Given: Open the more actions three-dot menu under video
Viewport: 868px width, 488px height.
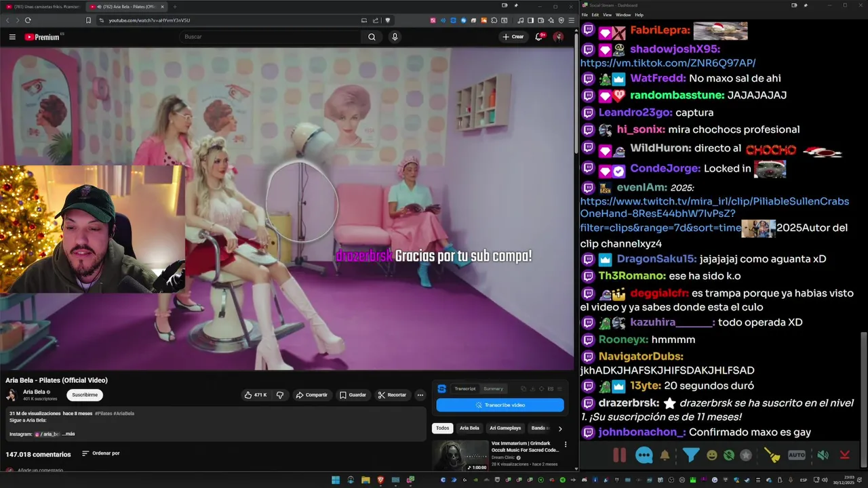Looking at the screenshot, I should 420,395.
